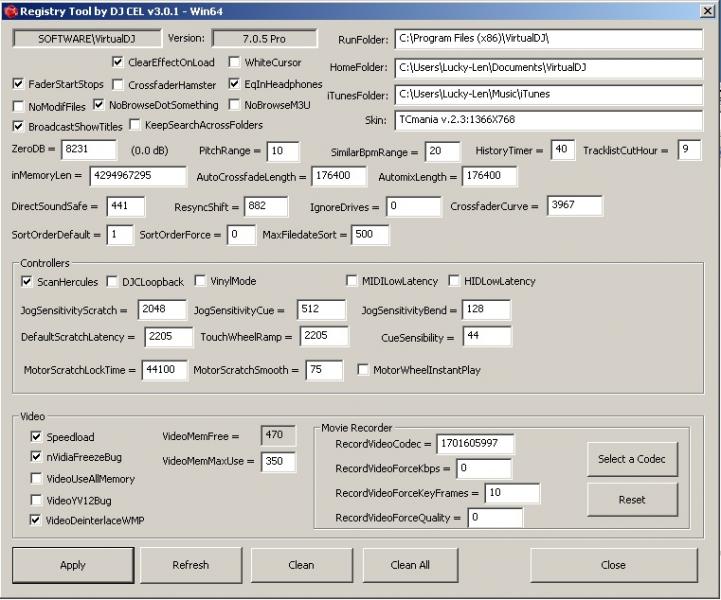Click the MotorScratchLockTime field
This screenshot has width=721, height=600.
pos(165,370)
